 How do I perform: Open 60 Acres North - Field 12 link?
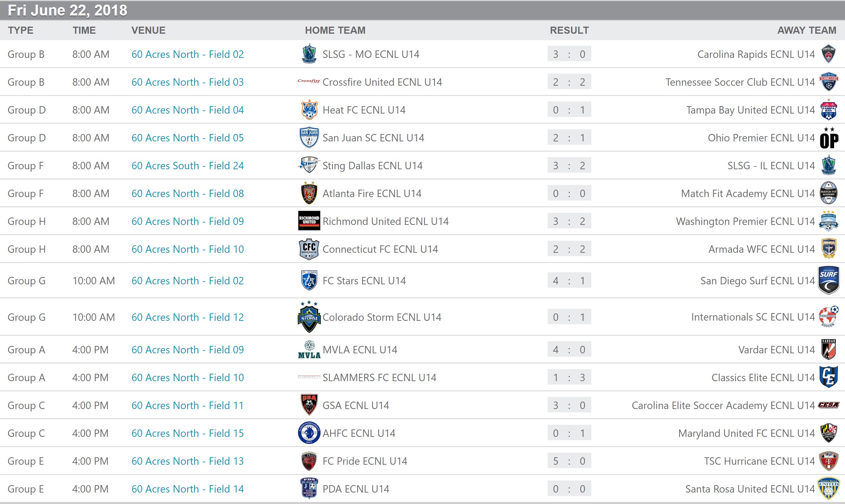(187, 317)
